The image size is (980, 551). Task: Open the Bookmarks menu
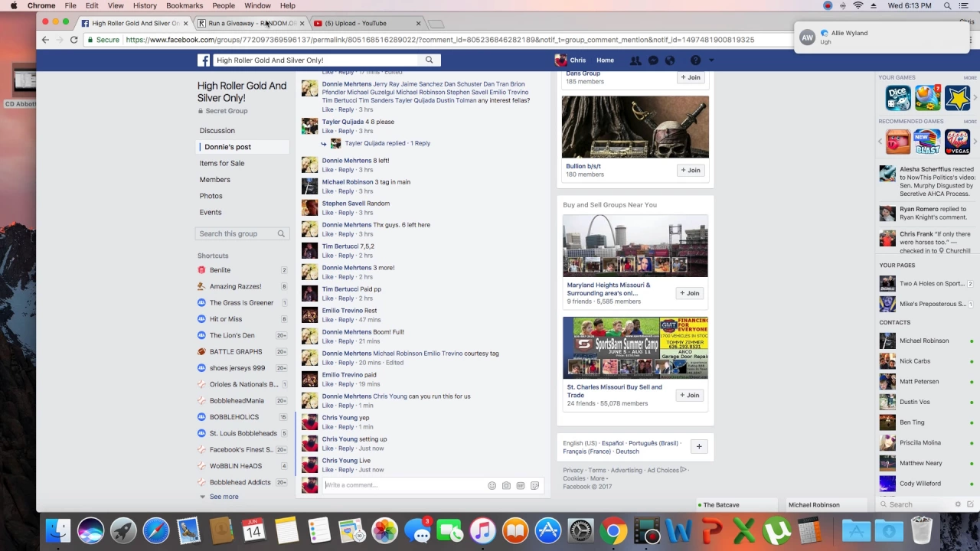tap(185, 5)
